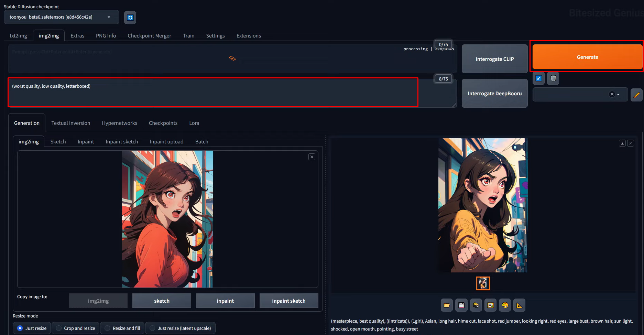This screenshot has height=335, width=644.
Task: Open the image output folder
Action: click(x=447, y=305)
